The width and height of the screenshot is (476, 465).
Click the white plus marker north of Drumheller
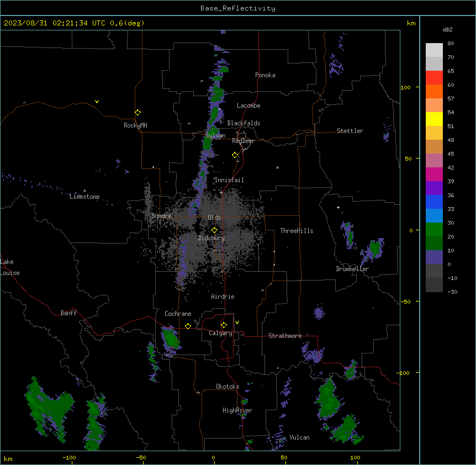(338, 207)
